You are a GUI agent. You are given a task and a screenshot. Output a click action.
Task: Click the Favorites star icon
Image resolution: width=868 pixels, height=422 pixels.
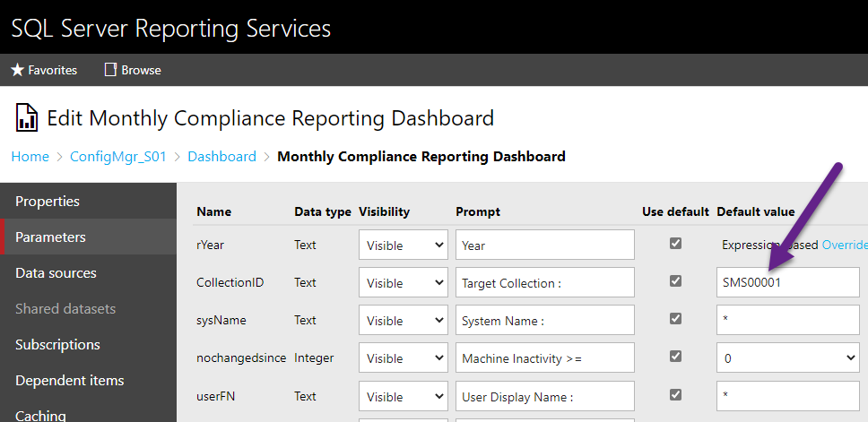(18, 70)
